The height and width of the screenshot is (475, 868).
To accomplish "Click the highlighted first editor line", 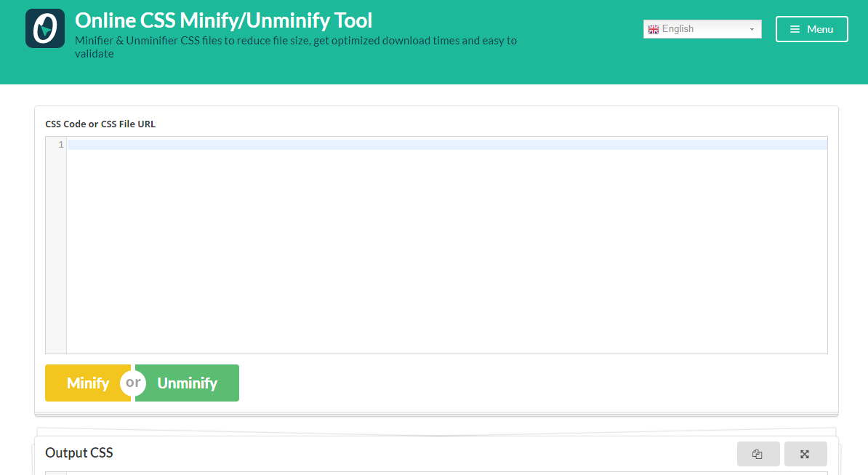I will pos(447,145).
